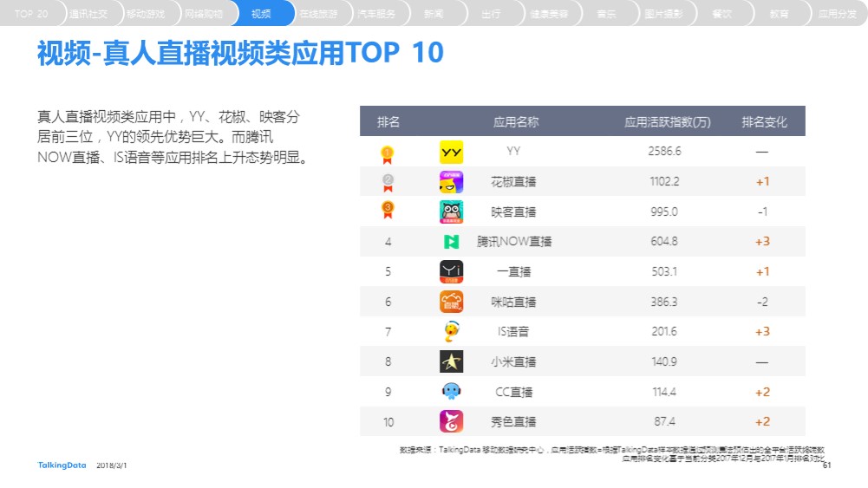Click the 咪咕直播 orange icon

[x=451, y=302]
